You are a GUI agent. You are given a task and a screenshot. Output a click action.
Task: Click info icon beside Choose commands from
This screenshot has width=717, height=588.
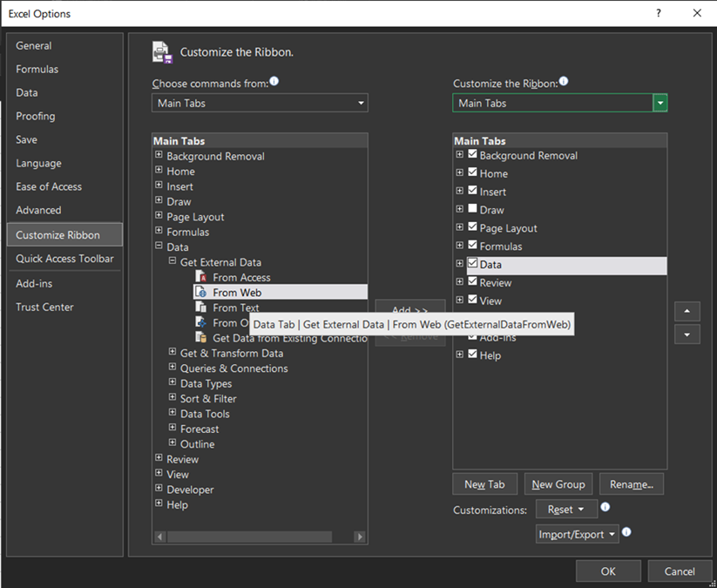274,81
